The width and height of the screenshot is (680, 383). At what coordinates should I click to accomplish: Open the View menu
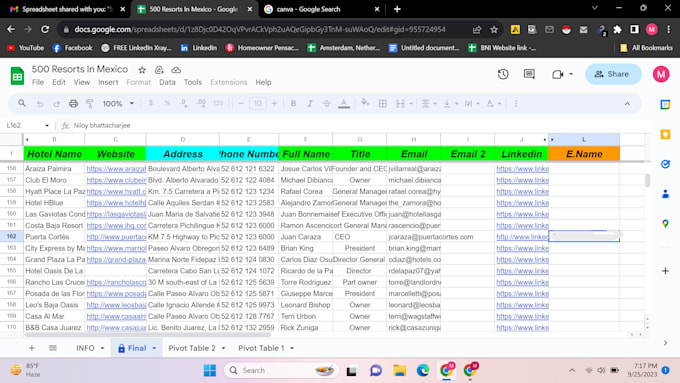tap(82, 82)
